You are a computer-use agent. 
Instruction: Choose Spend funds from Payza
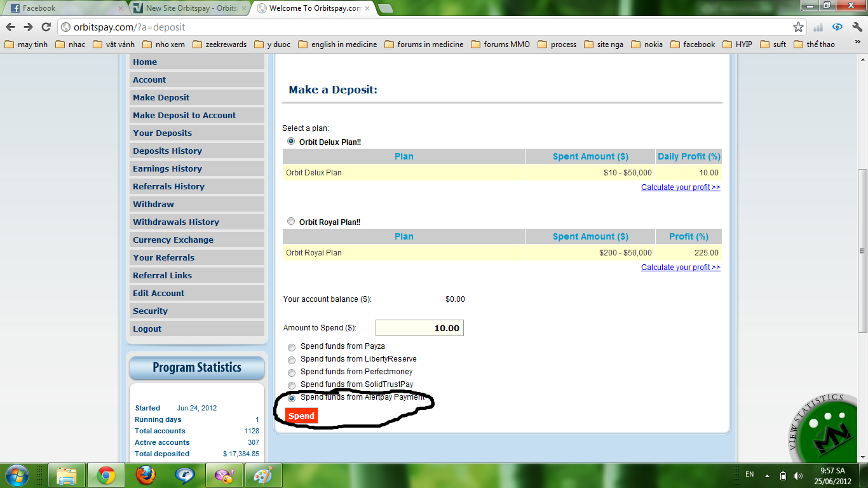[292, 348]
